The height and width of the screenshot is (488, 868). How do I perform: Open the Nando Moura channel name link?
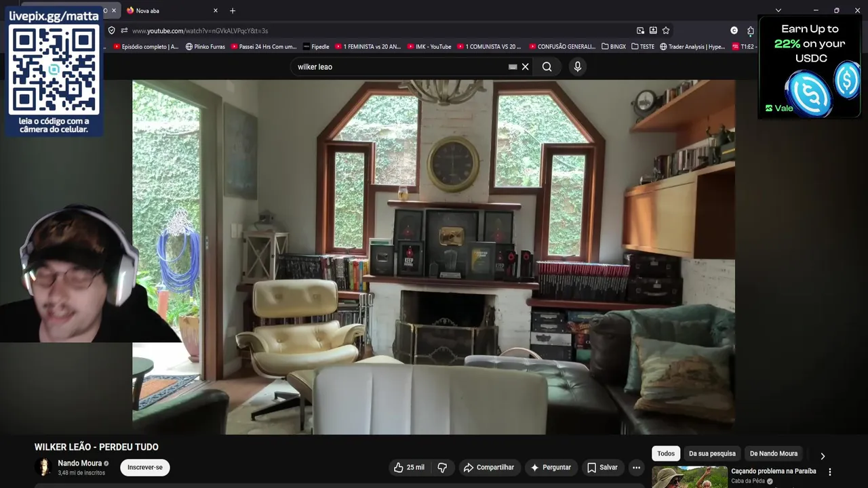(x=79, y=463)
